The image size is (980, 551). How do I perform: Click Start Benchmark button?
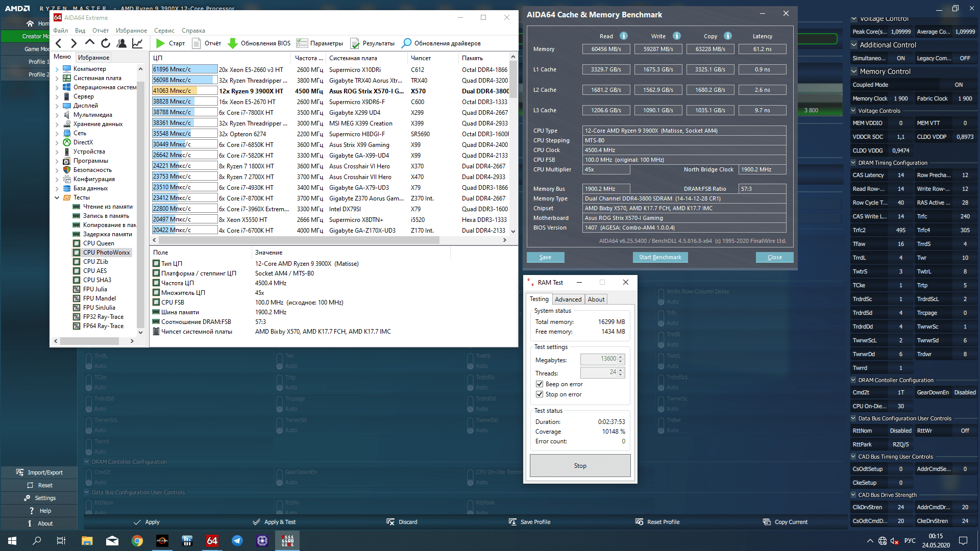tap(660, 257)
